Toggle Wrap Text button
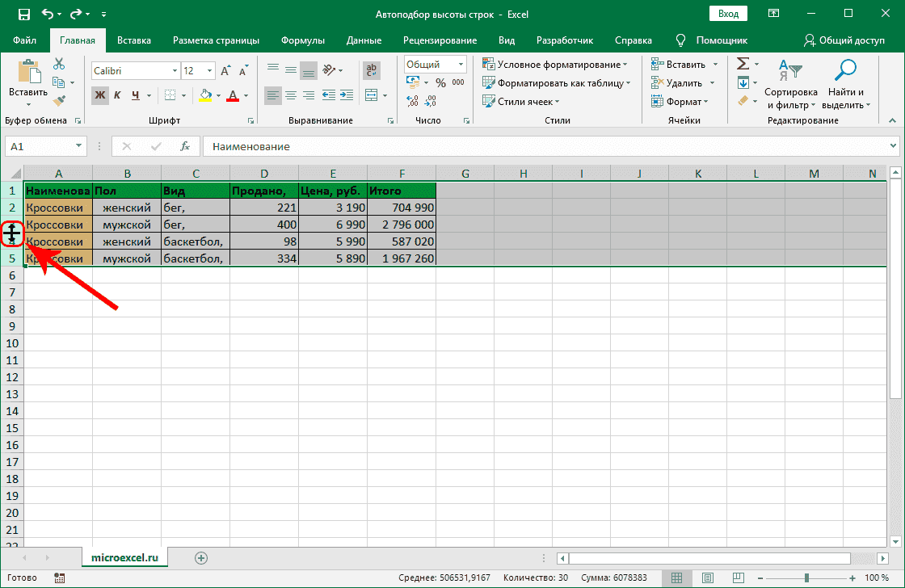Image resolution: width=905 pixels, height=588 pixels. [371, 70]
